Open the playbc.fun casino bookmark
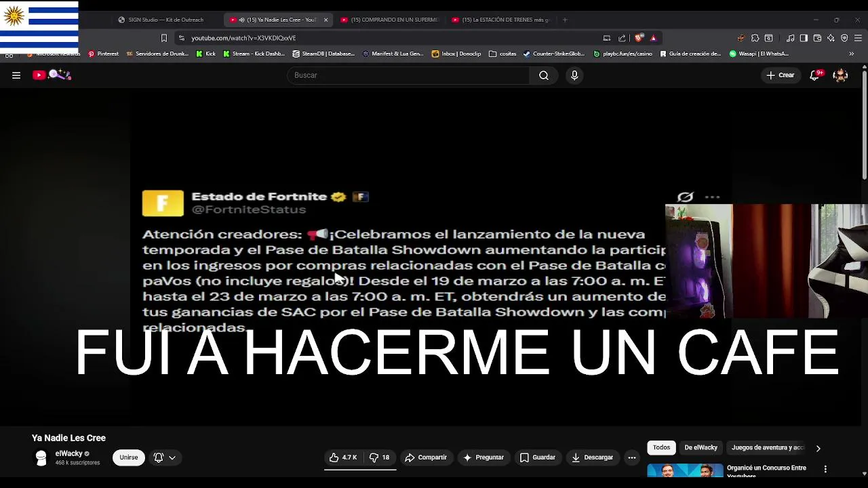 click(x=623, y=54)
